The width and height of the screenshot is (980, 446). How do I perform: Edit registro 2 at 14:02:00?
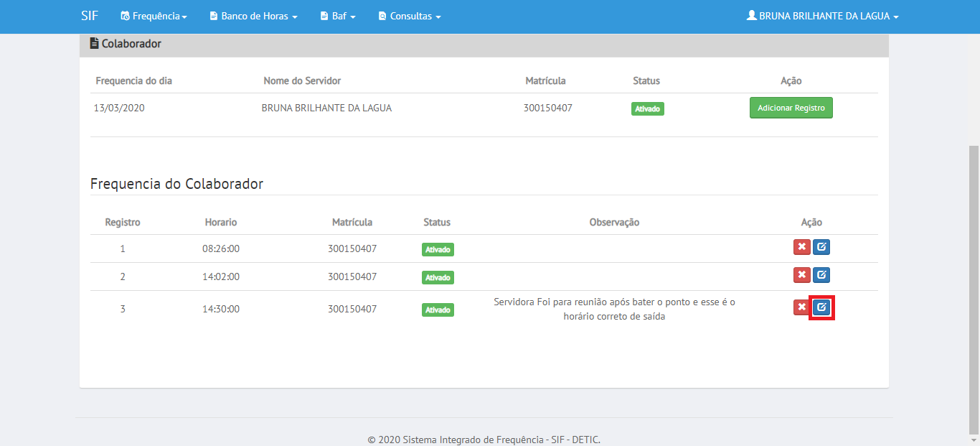(x=821, y=275)
